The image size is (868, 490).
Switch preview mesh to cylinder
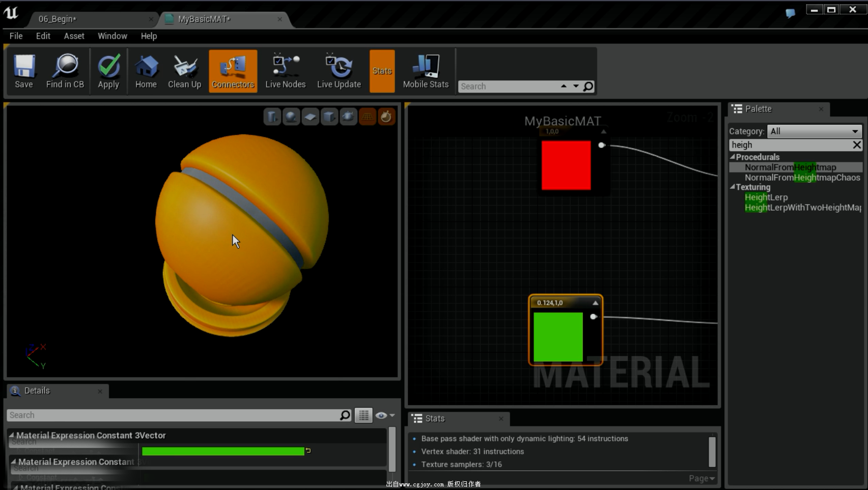click(x=272, y=117)
